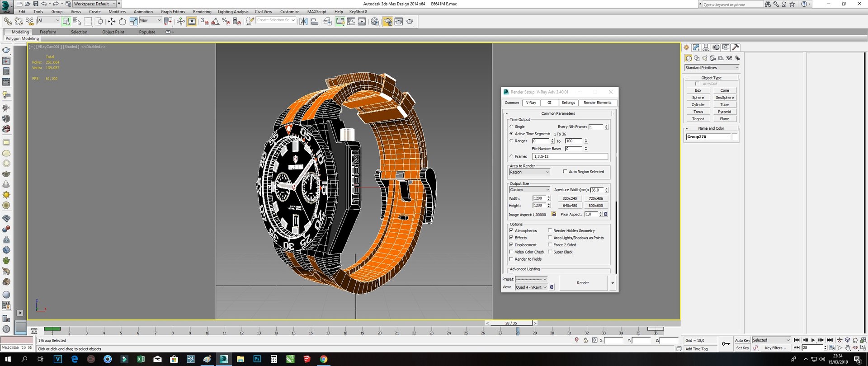Open the Material Editor sphere icon

click(375, 21)
